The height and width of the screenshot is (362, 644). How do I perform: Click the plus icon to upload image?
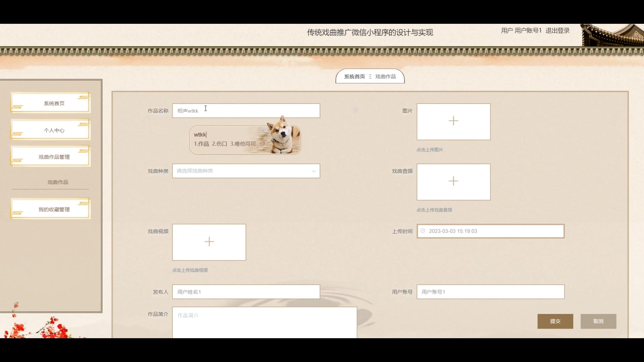pos(453,121)
